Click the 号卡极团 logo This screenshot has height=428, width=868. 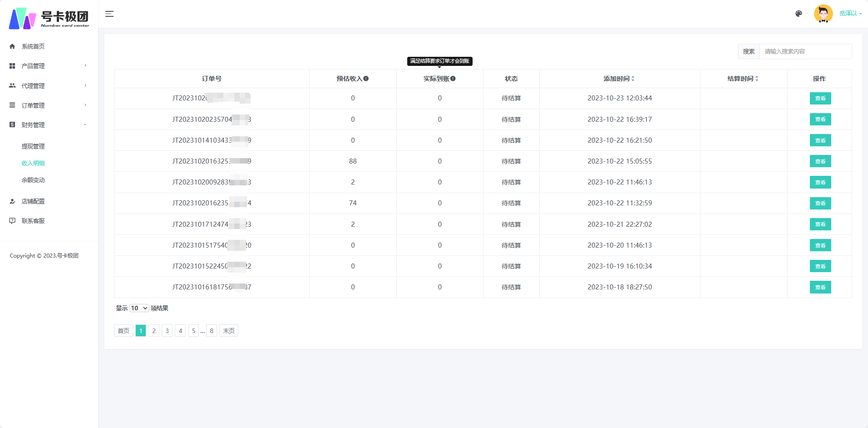(49, 18)
